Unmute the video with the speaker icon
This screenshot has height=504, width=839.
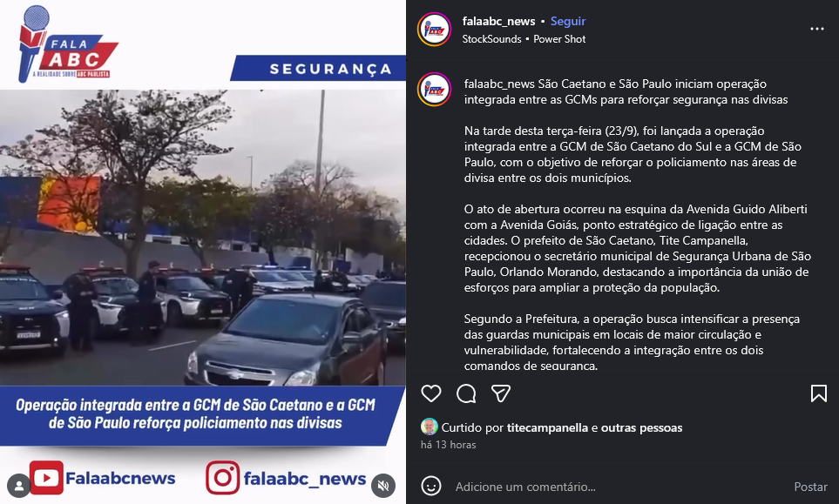(x=383, y=486)
